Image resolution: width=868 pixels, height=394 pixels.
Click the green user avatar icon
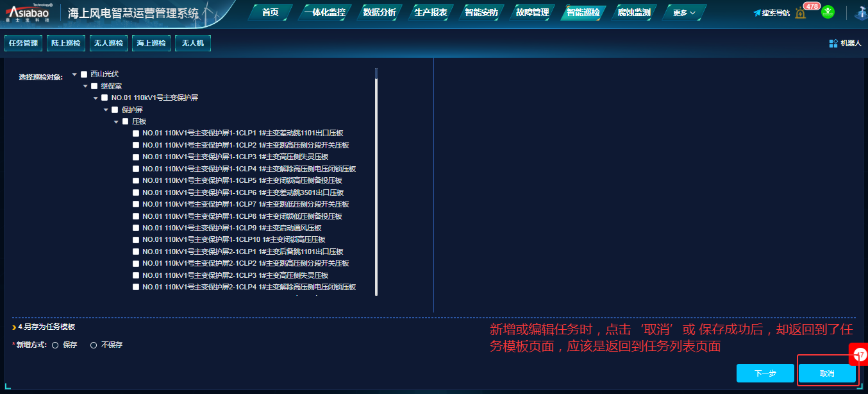click(x=828, y=12)
